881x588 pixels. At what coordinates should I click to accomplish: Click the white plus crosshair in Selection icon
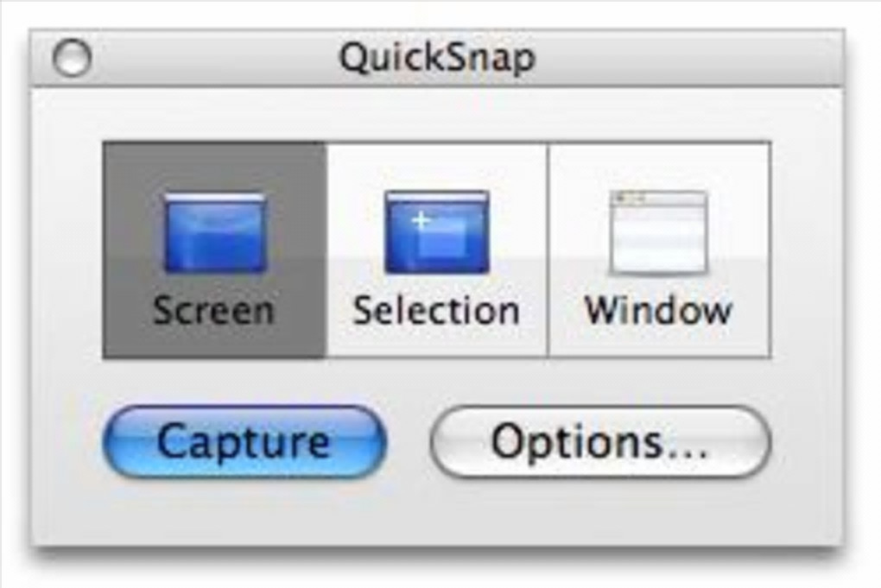click(x=421, y=220)
